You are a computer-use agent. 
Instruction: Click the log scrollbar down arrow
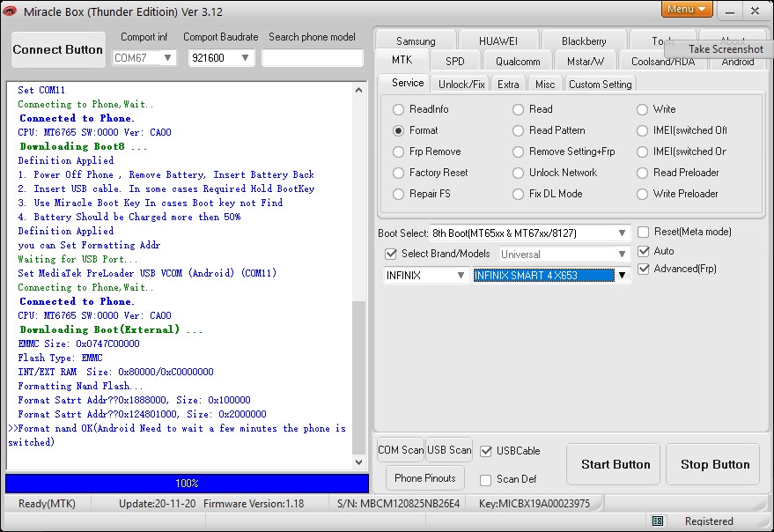point(359,462)
